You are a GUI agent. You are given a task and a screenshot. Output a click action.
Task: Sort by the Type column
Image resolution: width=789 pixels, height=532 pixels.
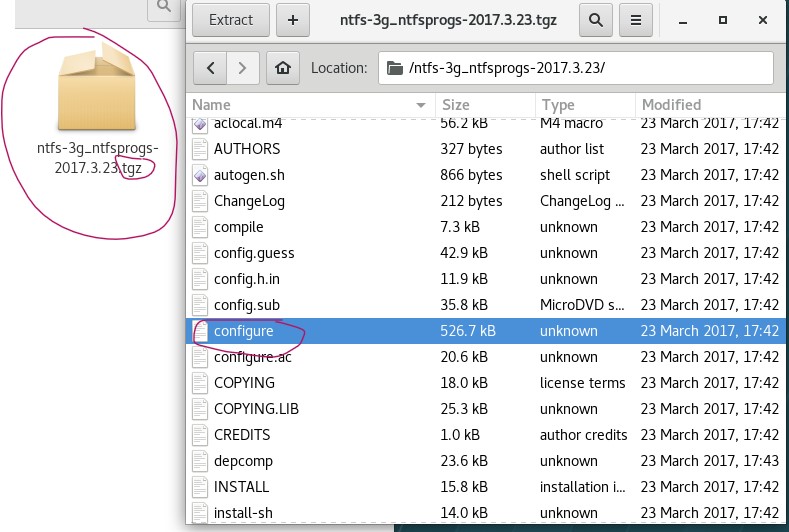pos(586,105)
